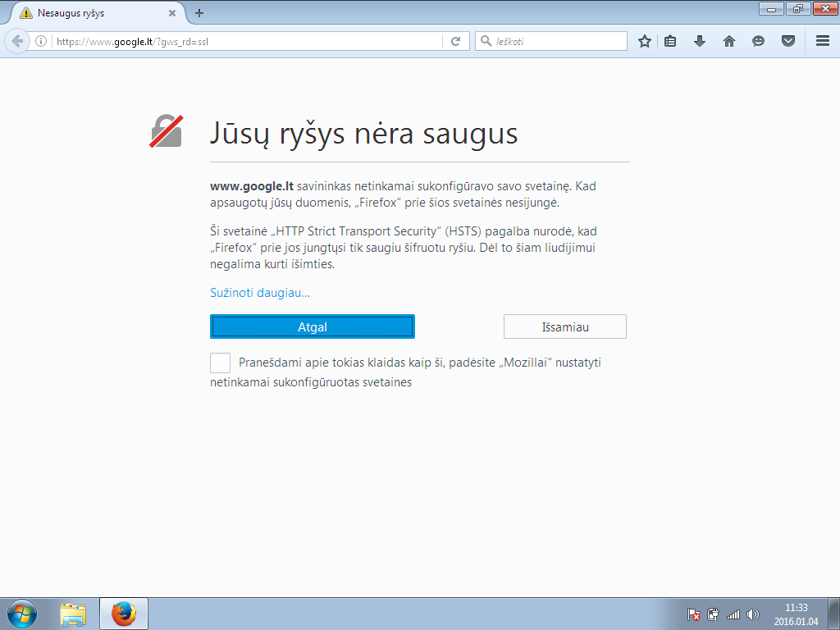Open volume speaker icon in system tray
Screen dimensions: 840x630
[753, 614]
